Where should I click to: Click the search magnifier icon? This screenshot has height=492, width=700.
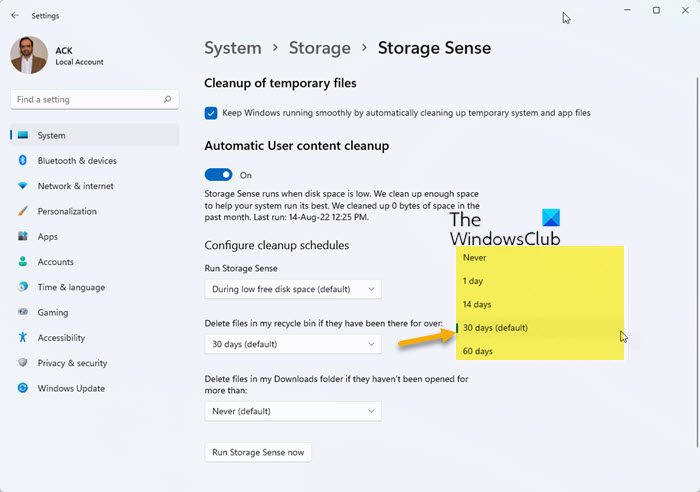tap(167, 100)
